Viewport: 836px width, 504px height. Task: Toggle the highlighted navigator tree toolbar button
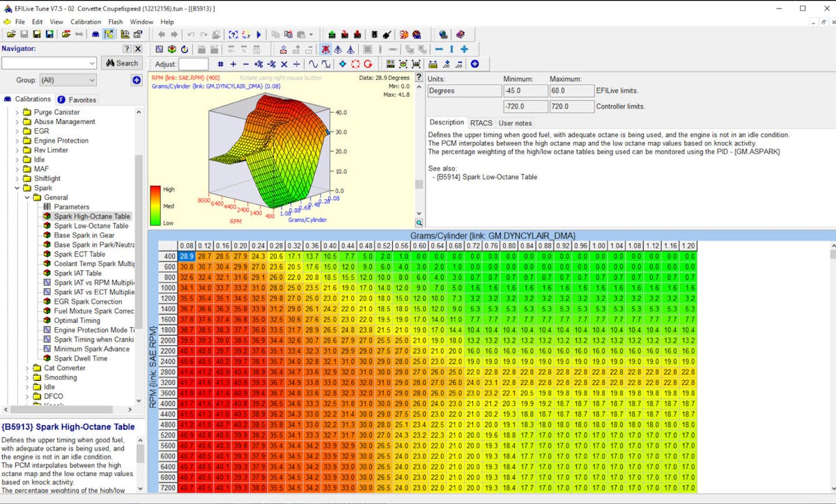[109, 34]
